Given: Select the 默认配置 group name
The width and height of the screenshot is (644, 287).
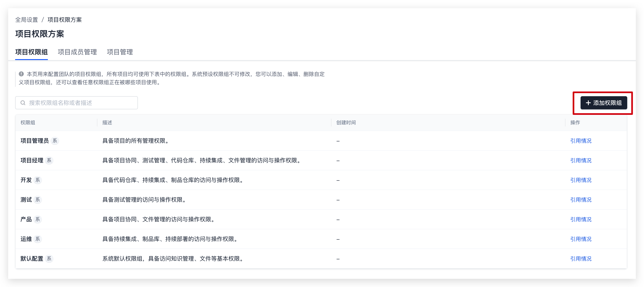Looking at the screenshot, I should 32,259.
